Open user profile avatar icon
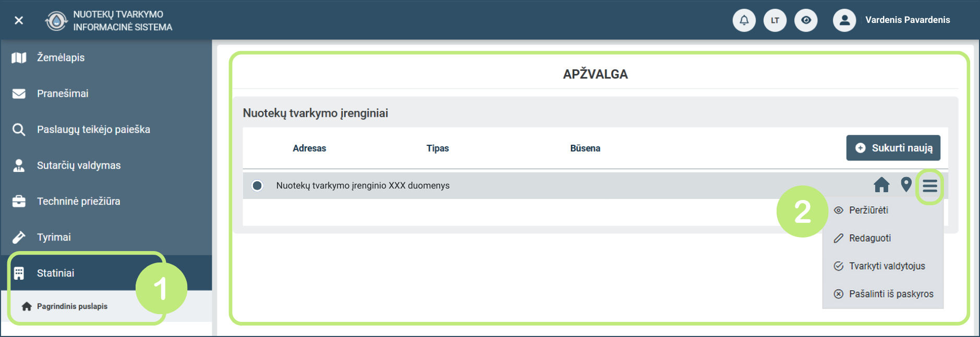This screenshot has width=980, height=337. click(x=844, y=20)
